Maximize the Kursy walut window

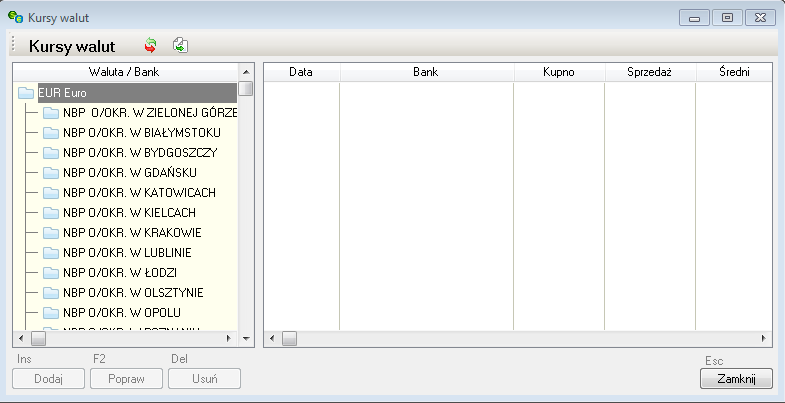pos(727,18)
